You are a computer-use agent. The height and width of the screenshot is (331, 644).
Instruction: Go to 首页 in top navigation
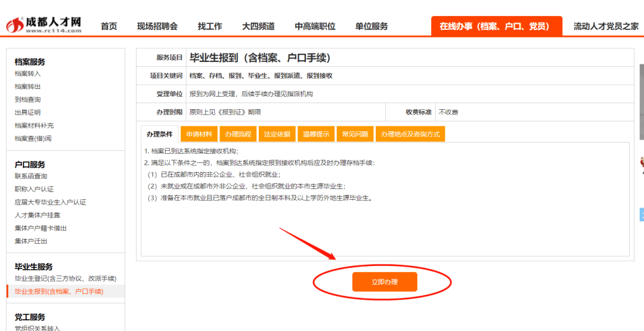[109, 26]
